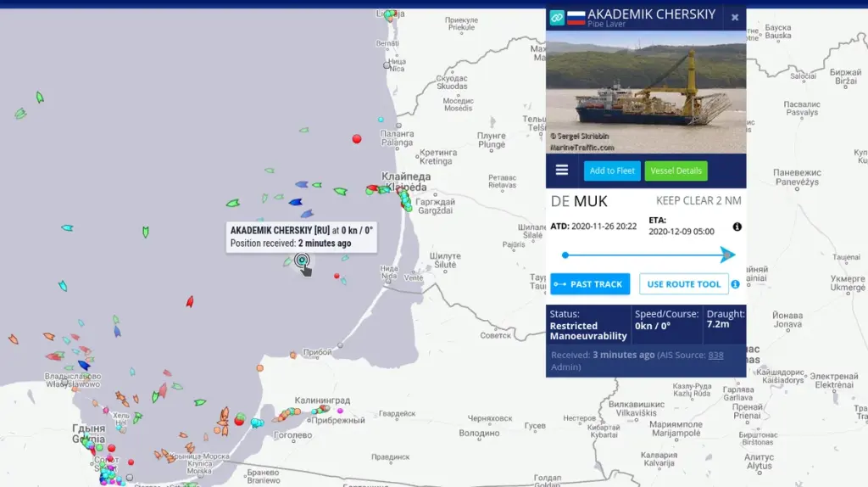The width and height of the screenshot is (868, 487).
Task: Show the vessel's Past Track
Action: [590, 284]
